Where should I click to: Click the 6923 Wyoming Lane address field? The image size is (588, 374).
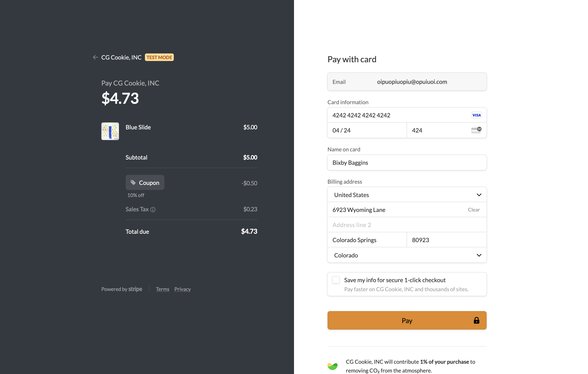[x=407, y=210]
